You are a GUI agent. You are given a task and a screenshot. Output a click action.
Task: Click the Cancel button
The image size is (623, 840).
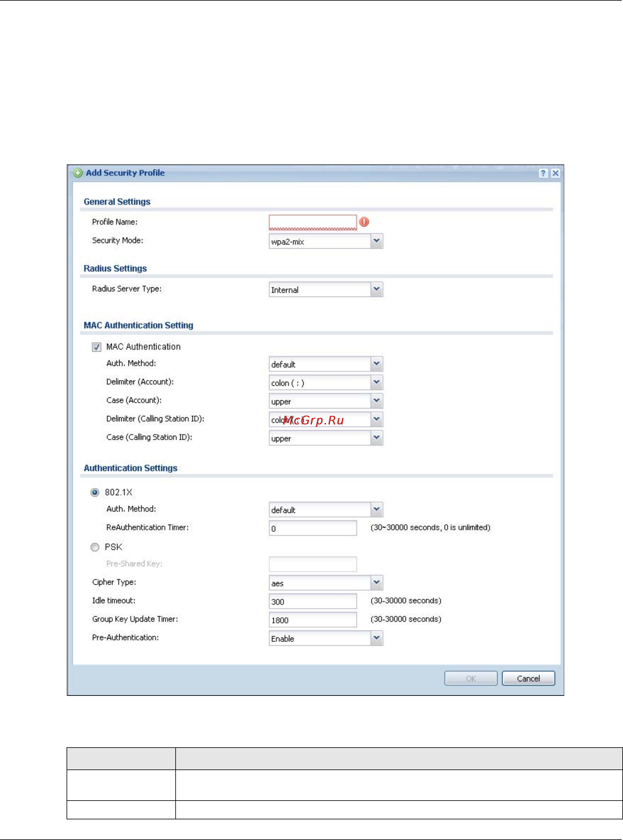[528, 678]
